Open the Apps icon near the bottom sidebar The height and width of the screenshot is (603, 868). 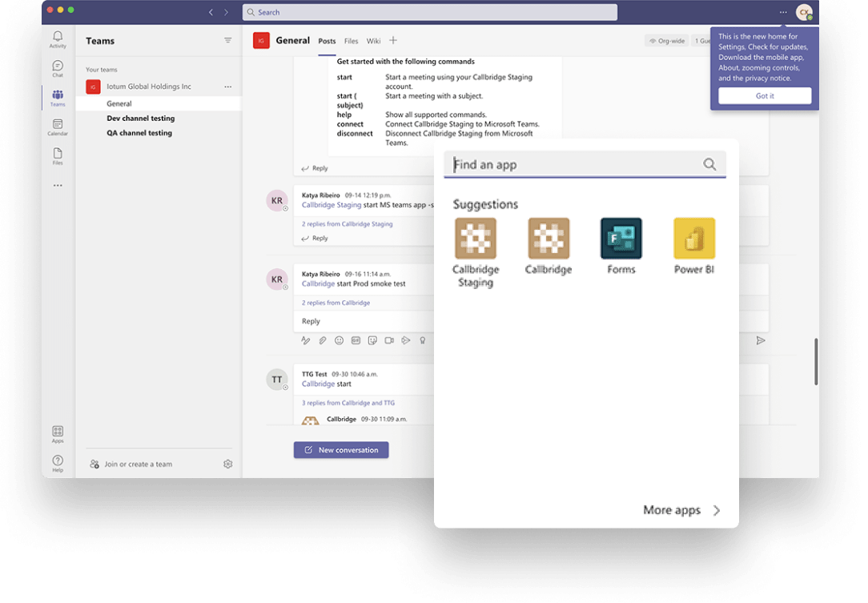tap(57, 431)
